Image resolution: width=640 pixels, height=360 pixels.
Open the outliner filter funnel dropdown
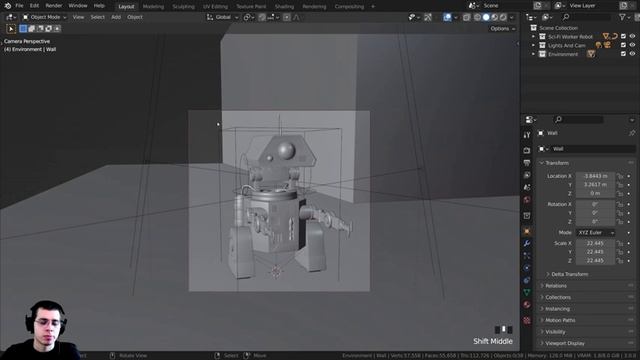point(624,17)
